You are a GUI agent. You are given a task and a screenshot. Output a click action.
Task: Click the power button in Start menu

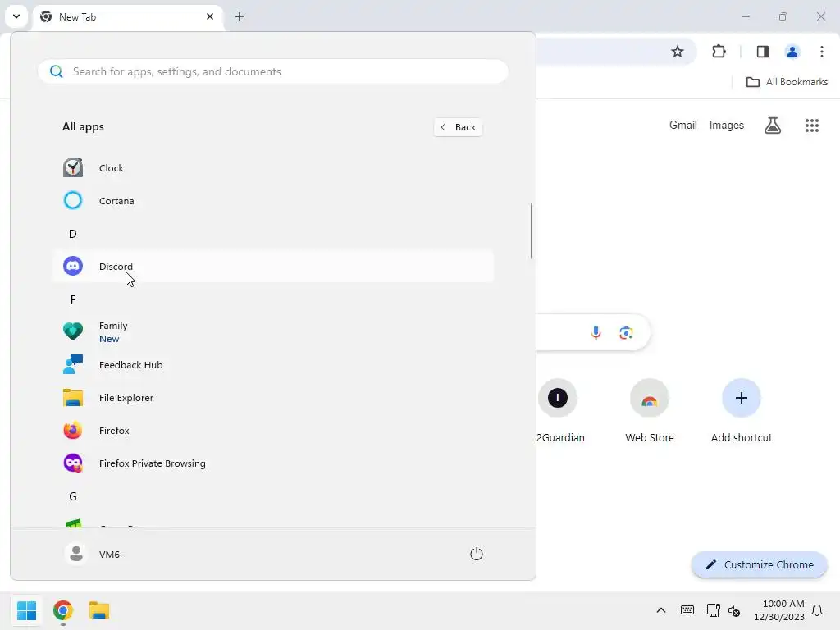(x=477, y=554)
